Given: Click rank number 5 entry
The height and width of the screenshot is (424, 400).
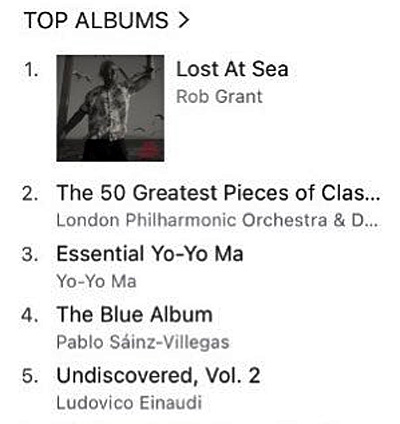Looking at the screenshot, I should click(x=30, y=376).
